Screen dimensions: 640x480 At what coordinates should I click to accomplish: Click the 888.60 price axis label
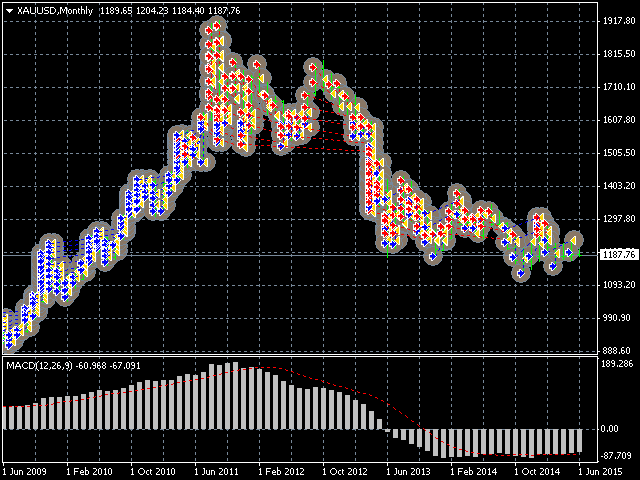[619, 351]
